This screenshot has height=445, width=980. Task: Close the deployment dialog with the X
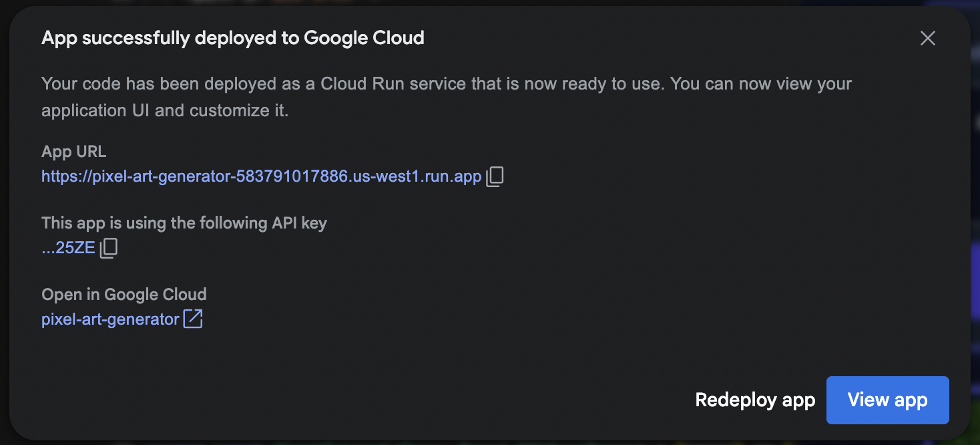(x=927, y=38)
